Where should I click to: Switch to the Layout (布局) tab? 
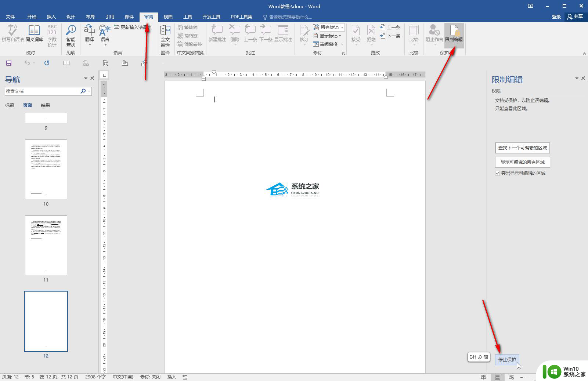90,17
